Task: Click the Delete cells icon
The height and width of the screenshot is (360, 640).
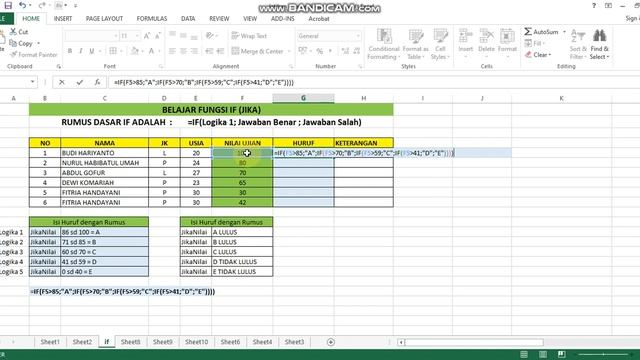Action: point(486,36)
